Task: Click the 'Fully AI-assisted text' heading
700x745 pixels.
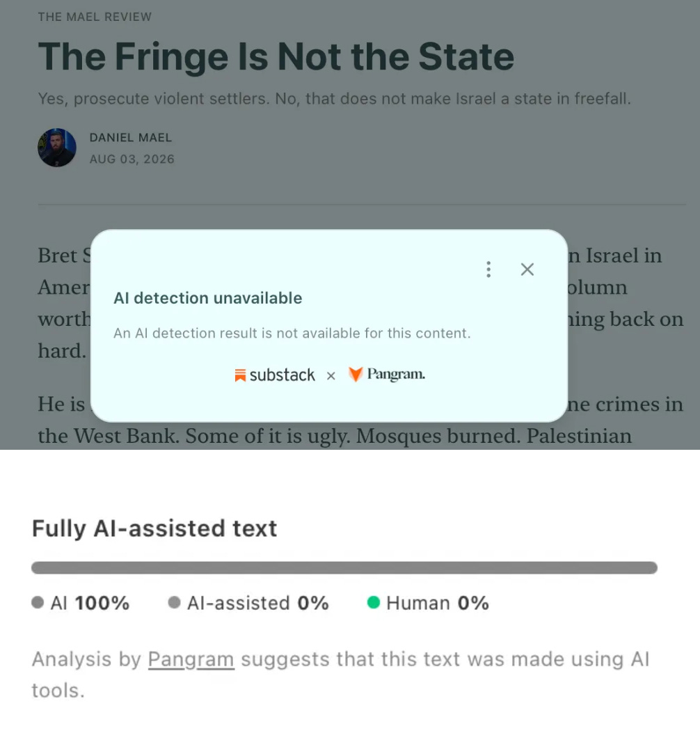Action: [154, 528]
